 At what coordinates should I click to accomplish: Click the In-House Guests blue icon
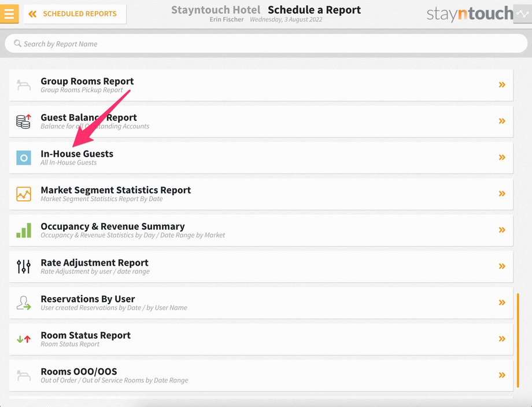24,157
